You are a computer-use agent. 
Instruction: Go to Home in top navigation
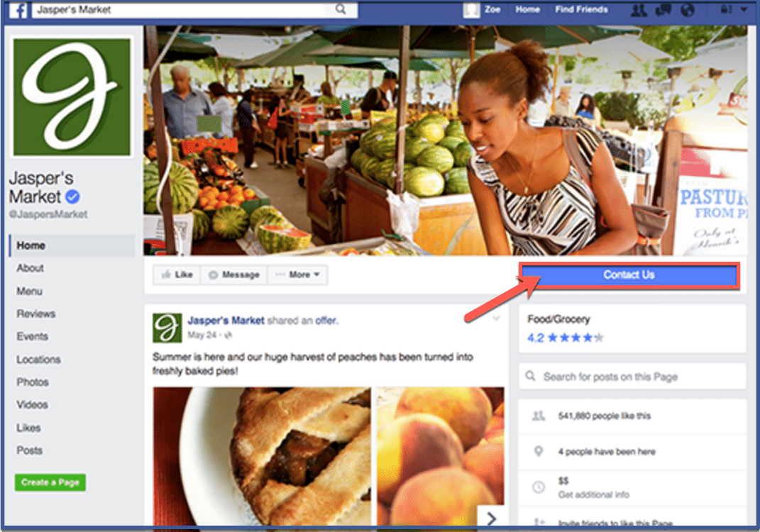coord(527,10)
